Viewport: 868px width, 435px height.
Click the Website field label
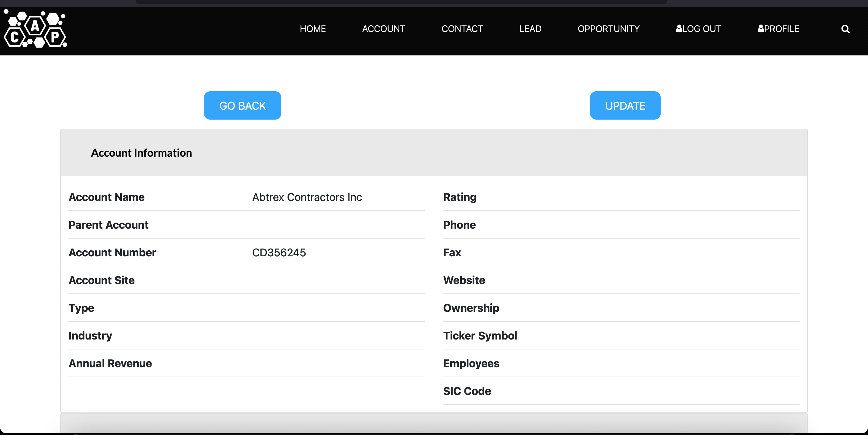(464, 280)
